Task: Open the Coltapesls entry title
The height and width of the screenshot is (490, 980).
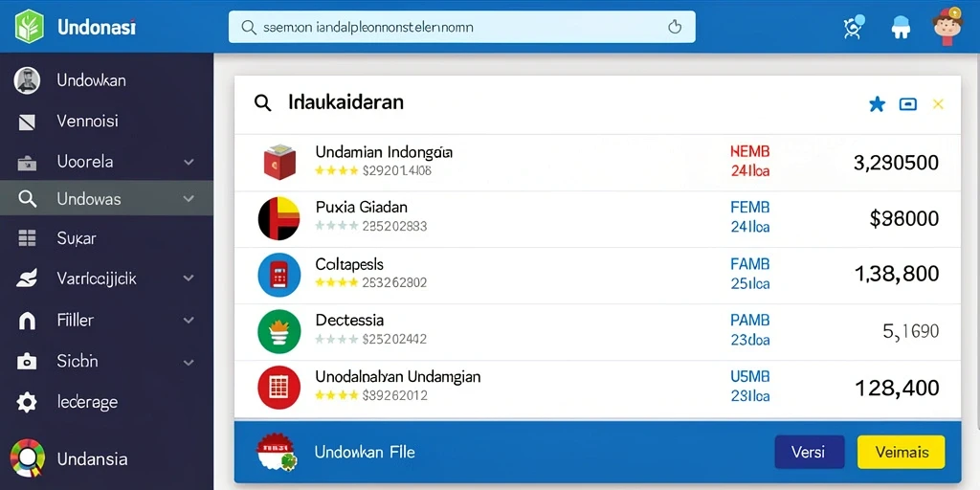Action: 349,264
